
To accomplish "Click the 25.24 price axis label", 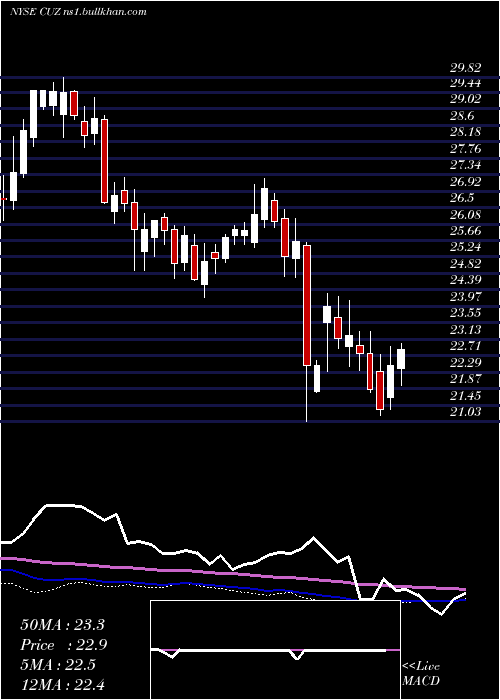I will (x=466, y=247).
